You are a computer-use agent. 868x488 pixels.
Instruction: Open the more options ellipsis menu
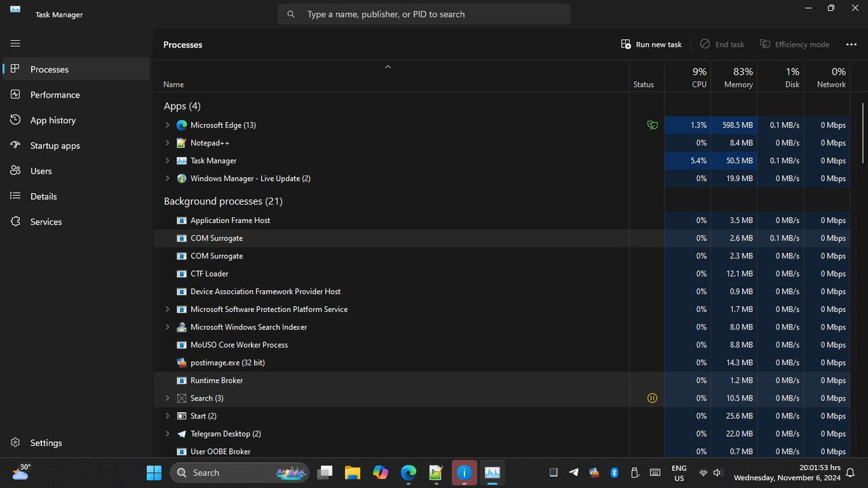pos(851,44)
